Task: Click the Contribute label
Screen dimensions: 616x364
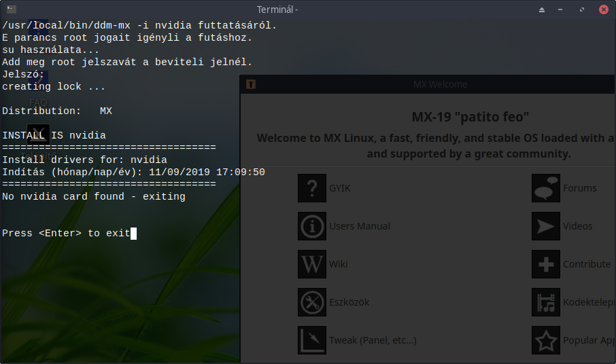Action: point(587,264)
